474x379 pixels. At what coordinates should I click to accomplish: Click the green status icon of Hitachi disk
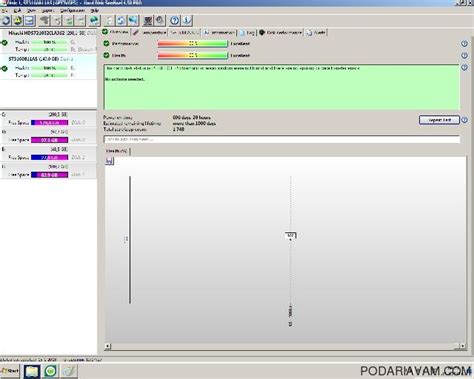[x=4, y=43]
